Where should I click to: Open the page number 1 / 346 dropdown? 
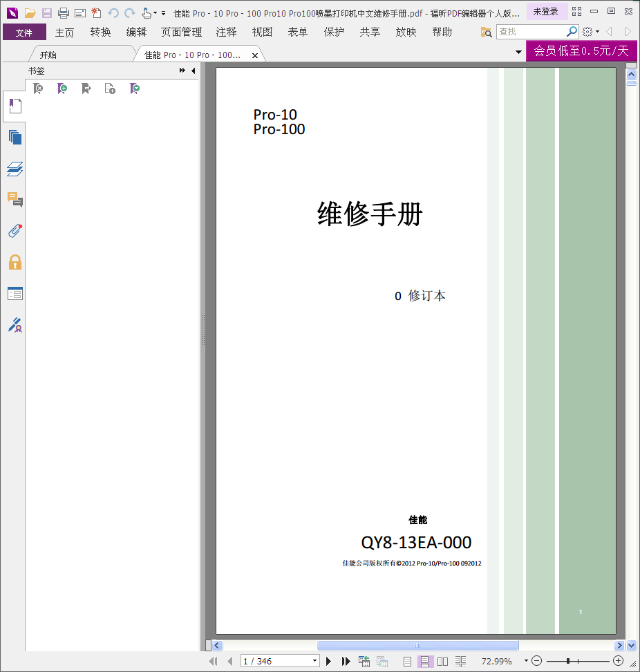click(314, 661)
